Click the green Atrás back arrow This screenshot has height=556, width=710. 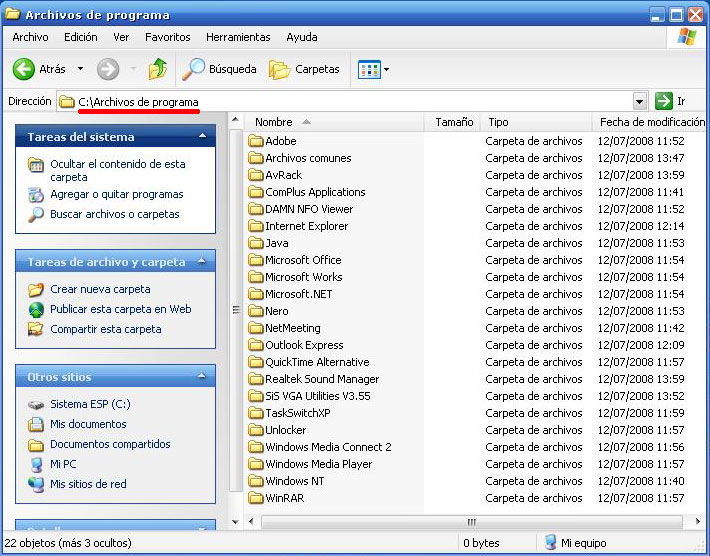coord(24,69)
